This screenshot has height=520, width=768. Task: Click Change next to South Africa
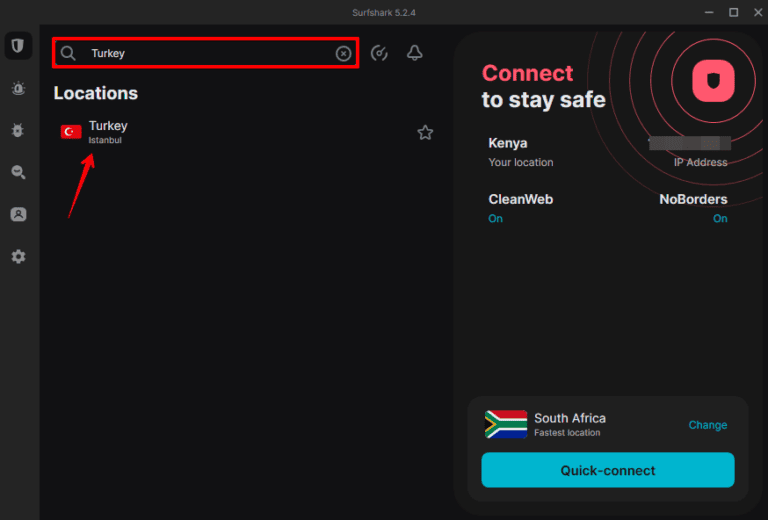(x=708, y=425)
